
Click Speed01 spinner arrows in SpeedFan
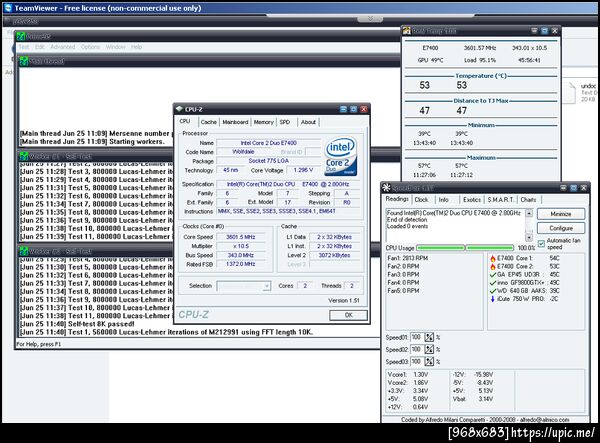[x=429, y=337]
